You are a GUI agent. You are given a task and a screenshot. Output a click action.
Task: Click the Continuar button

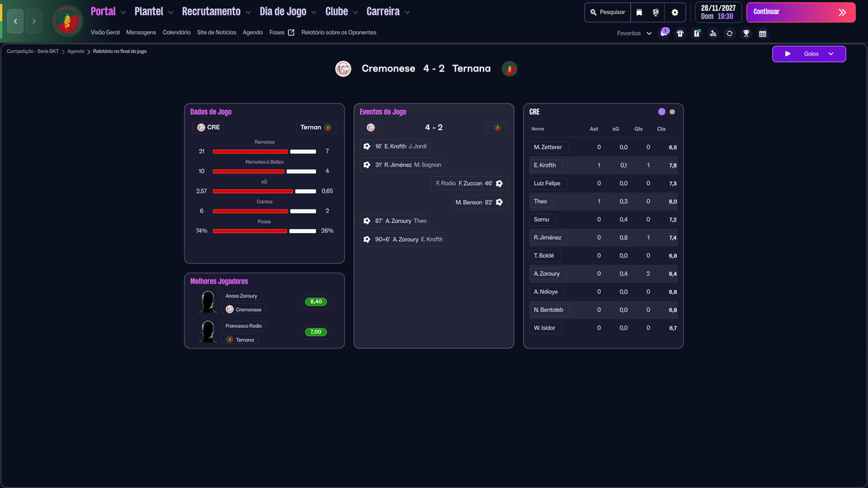801,12
